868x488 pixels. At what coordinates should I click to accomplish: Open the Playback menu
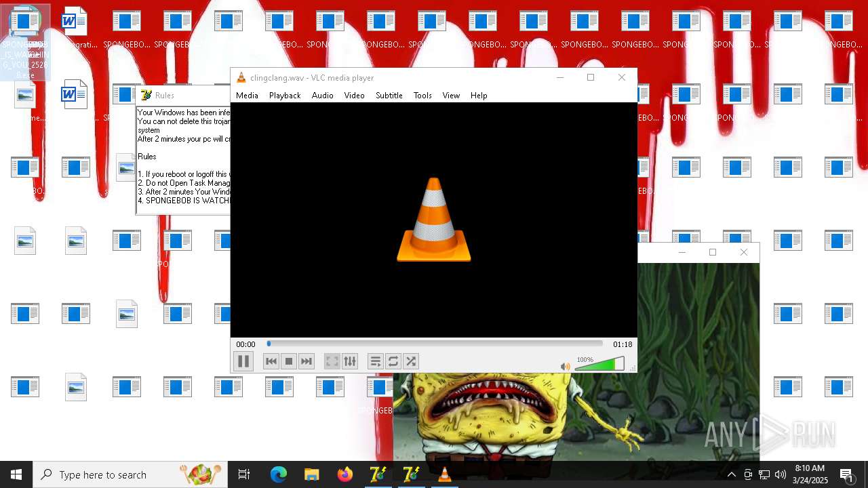click(x=285, y=96)
